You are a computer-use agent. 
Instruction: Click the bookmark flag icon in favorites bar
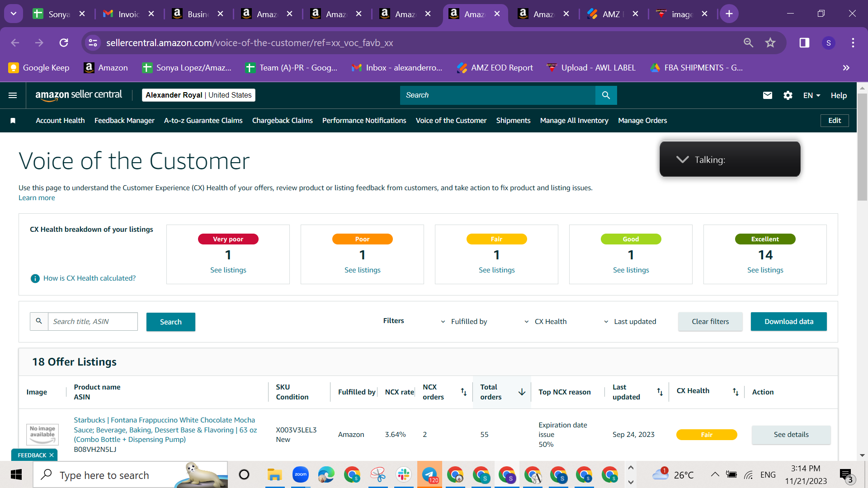click(x=13, y=121)
